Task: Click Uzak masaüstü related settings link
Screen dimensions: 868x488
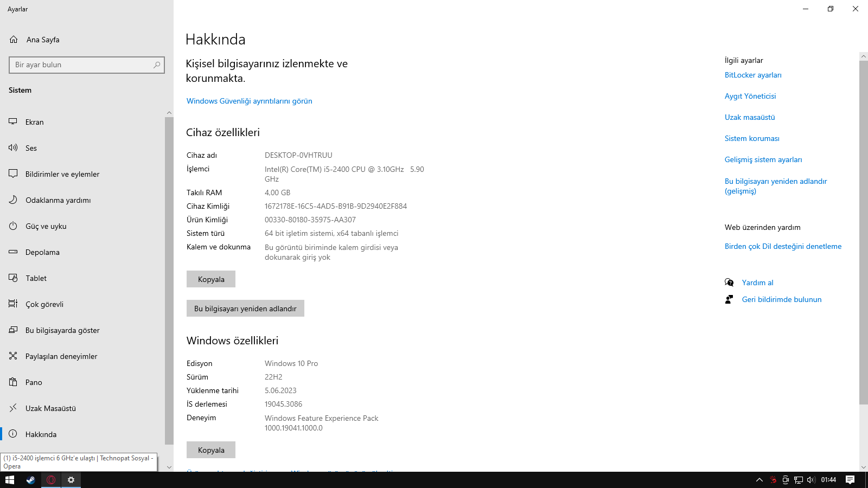Action: coord(750,118)
